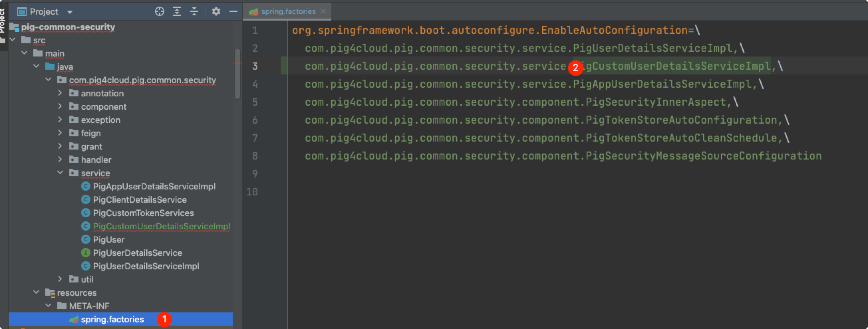868x329 pixels.
Task: Expand the util package
Action: (x=60, y=279)
